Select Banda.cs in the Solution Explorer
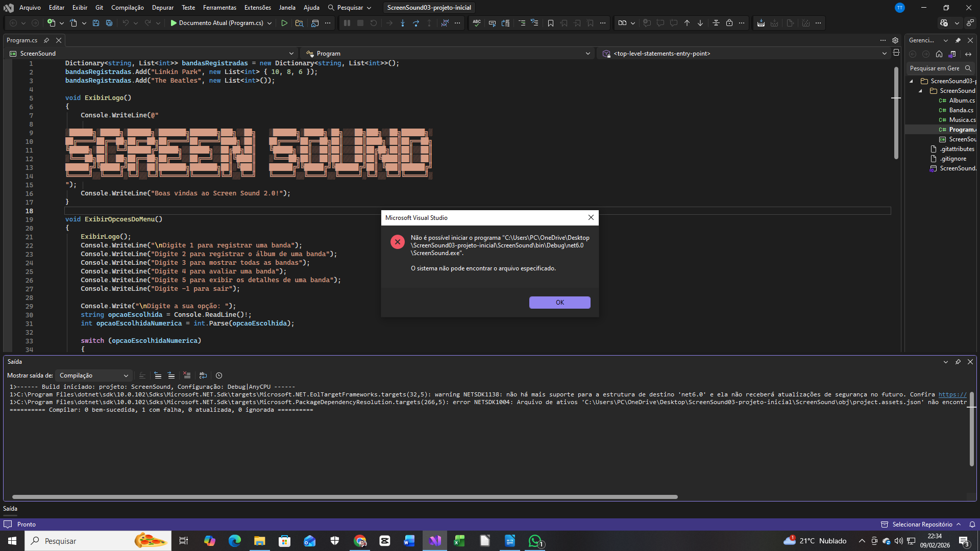Image resolution: width=980 pixels, height=551 pixels. pos(961,110)
